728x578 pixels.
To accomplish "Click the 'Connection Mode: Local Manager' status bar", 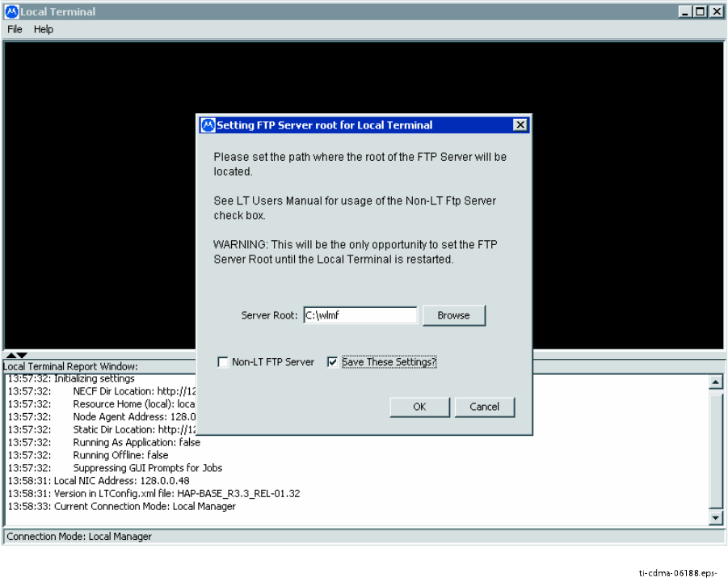I will pyautogui.click(x=364, y=537).
